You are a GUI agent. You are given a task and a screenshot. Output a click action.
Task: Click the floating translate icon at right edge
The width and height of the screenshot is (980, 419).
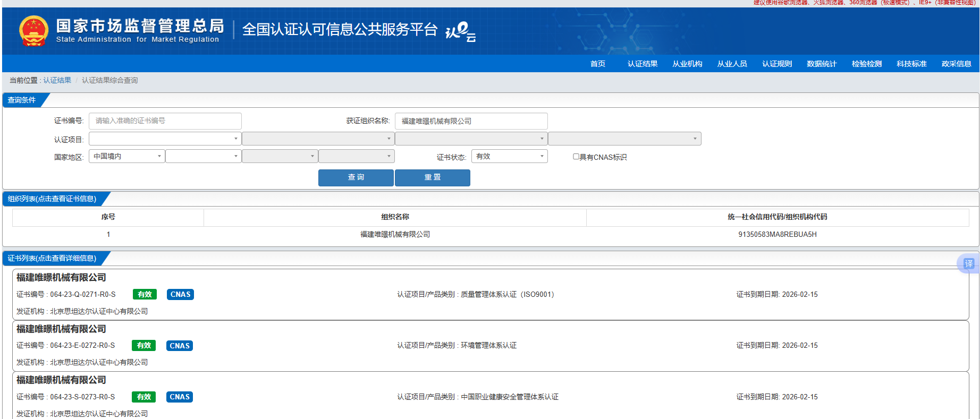click(x=968, y=263)
